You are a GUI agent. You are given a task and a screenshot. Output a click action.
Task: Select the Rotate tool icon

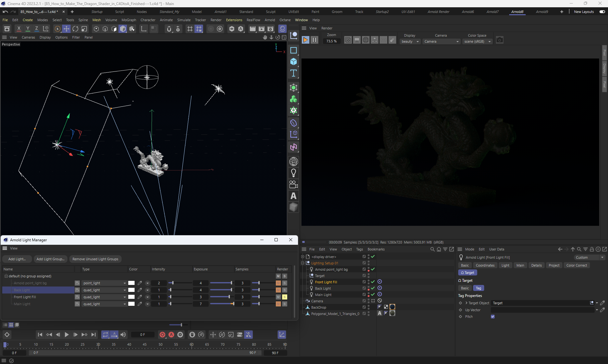(75, 29)
